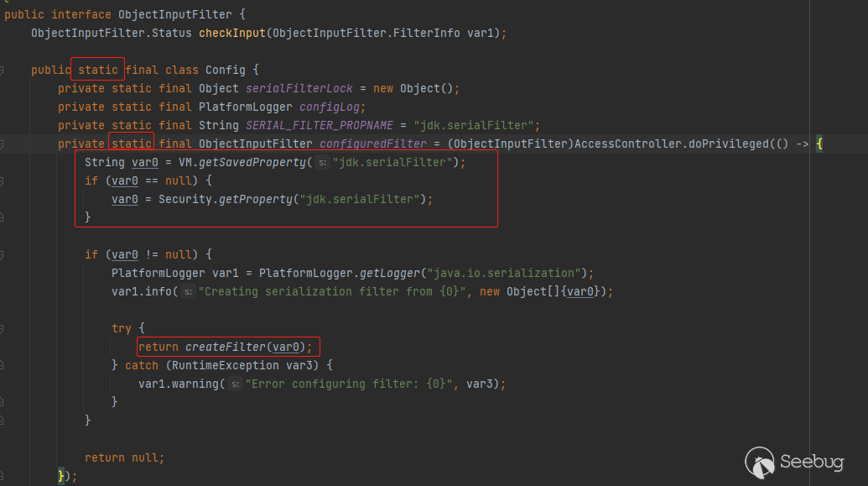Click the var1 variable in 'PlatformLogger var1'
The height and width of the screenshot is (486, 868).
coord(226,273)
